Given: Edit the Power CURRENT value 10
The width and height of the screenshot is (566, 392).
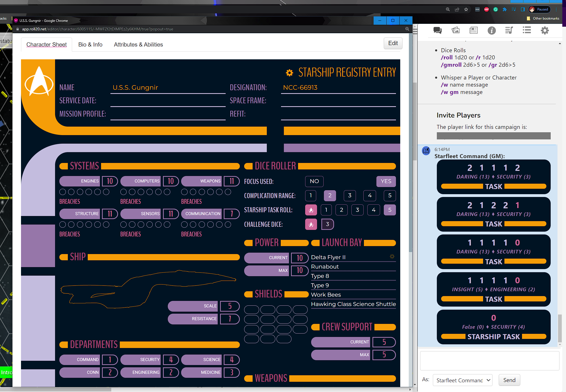Looking at the screenshot, I should point(300,258).
